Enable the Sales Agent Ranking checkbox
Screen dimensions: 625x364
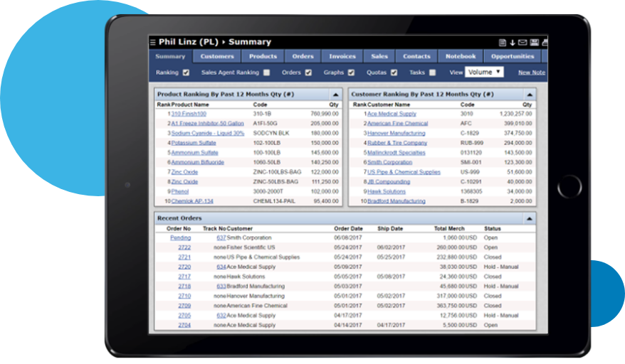point(267,73)
